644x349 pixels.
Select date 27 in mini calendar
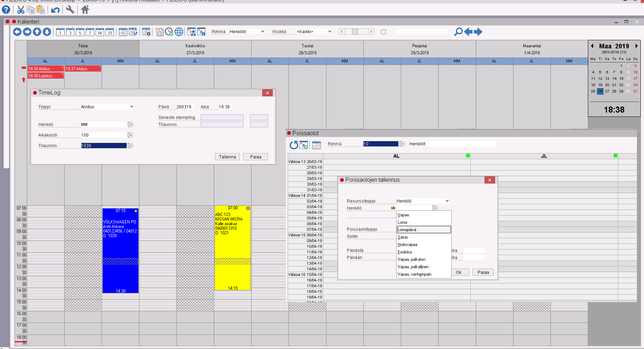pyautogui.click(x=607, y=91)
